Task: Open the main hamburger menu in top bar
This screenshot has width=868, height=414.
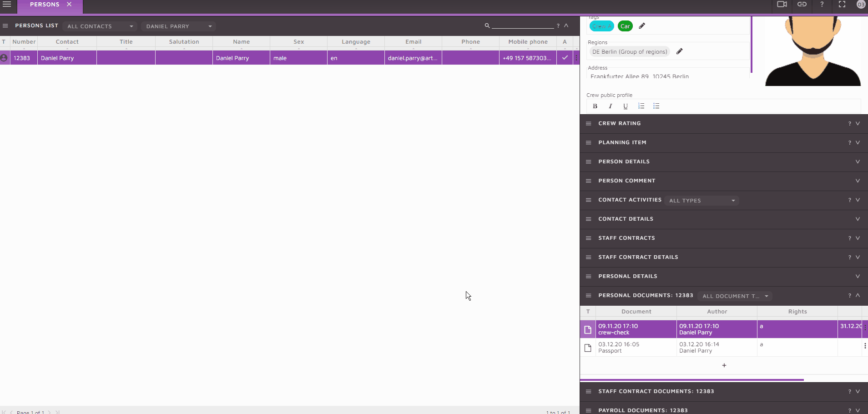Action: click(x=7, y=5)
